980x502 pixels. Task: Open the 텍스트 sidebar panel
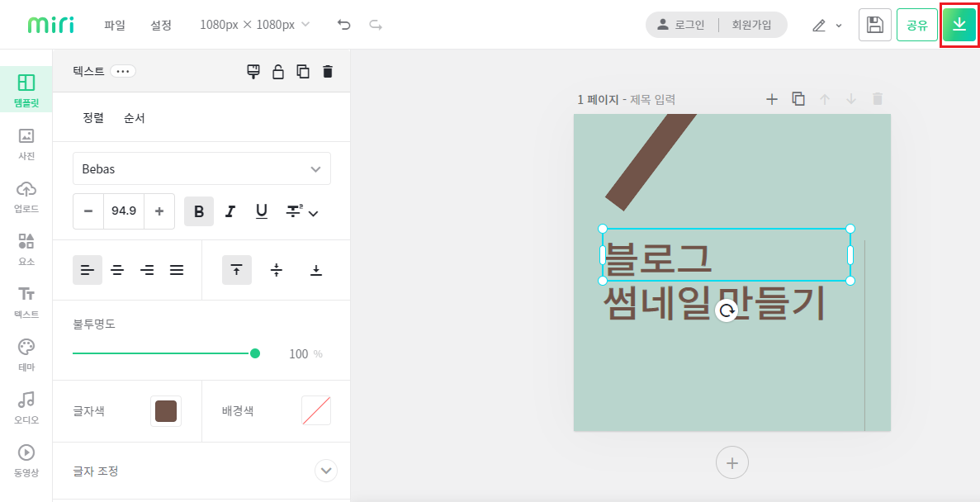(26, 302)
